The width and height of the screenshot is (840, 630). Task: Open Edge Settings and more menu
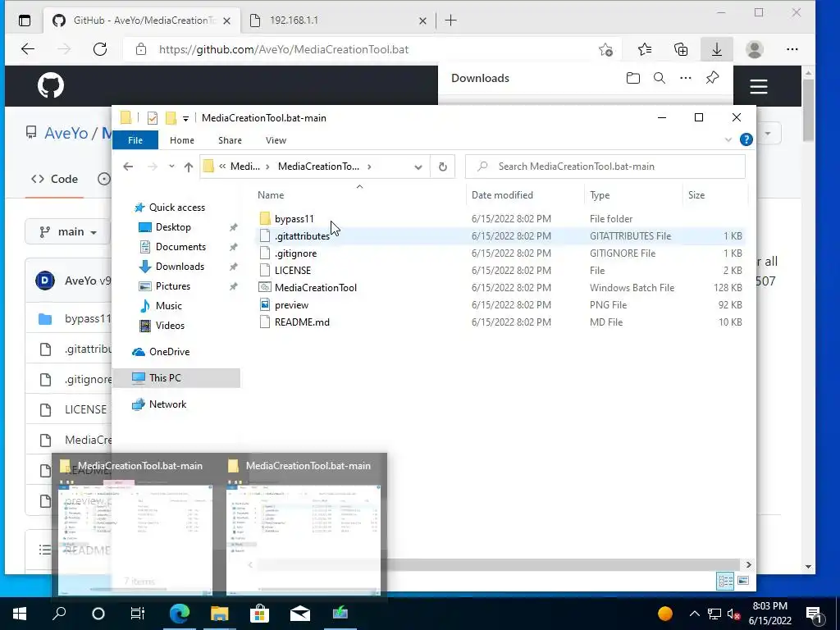(x=792, y=50)
